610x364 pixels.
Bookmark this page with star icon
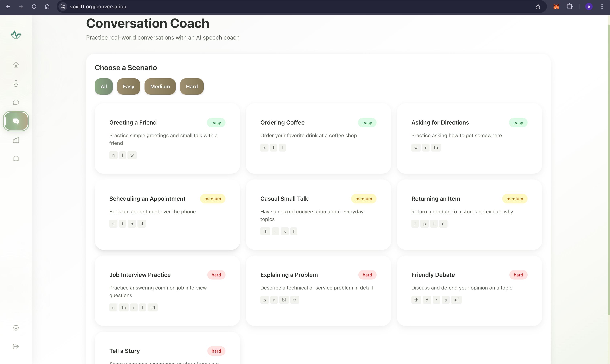[538, 7]
